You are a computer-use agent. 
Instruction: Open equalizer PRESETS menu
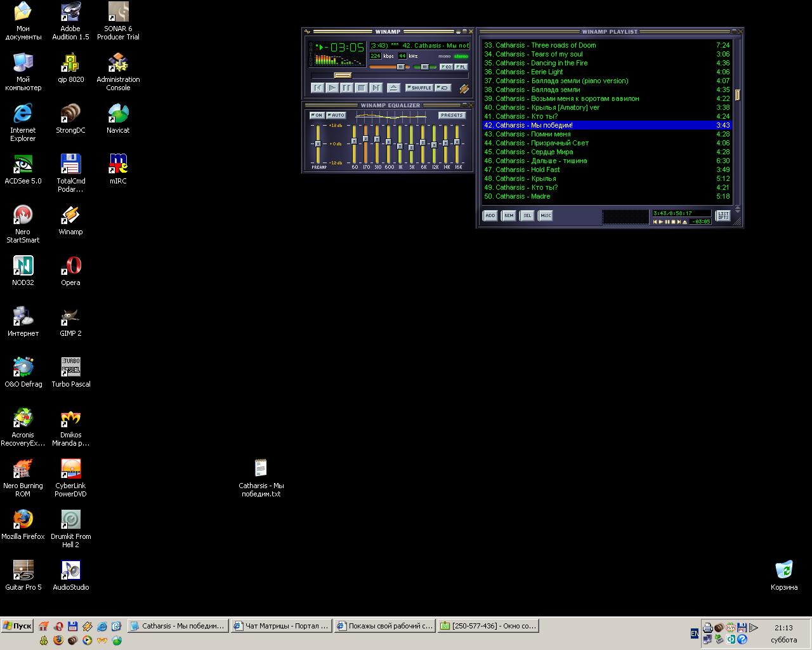tap(452, 116)
